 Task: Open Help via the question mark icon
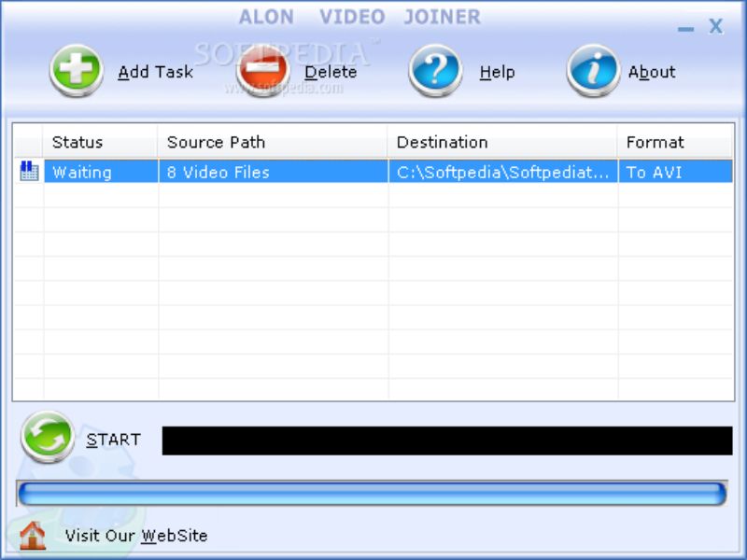(435, 71)
